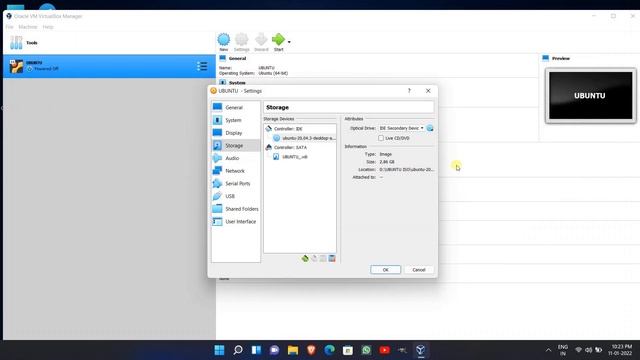The height and width of the screenshot is (360, 640).
Task: Click the green Start arrow in VirtualBox Manager
Action: [x=278, y=42]
